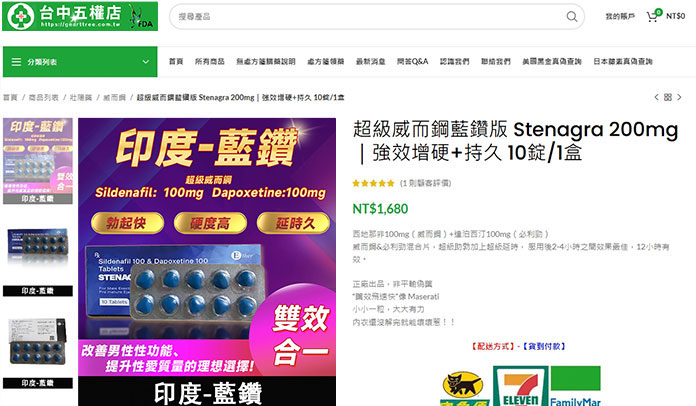The height and width of the screenshot is (406, 696).
Task: Click the hamburger menu icon
Action: [16, 62]
